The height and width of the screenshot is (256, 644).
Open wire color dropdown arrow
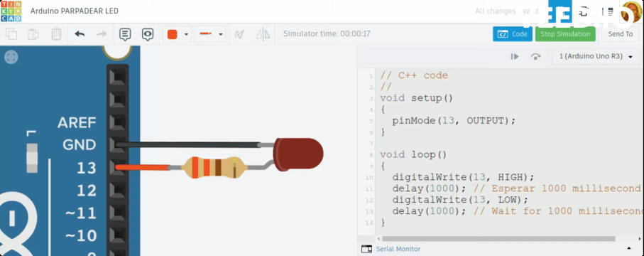pyautogui.click(x=186, y=35)
